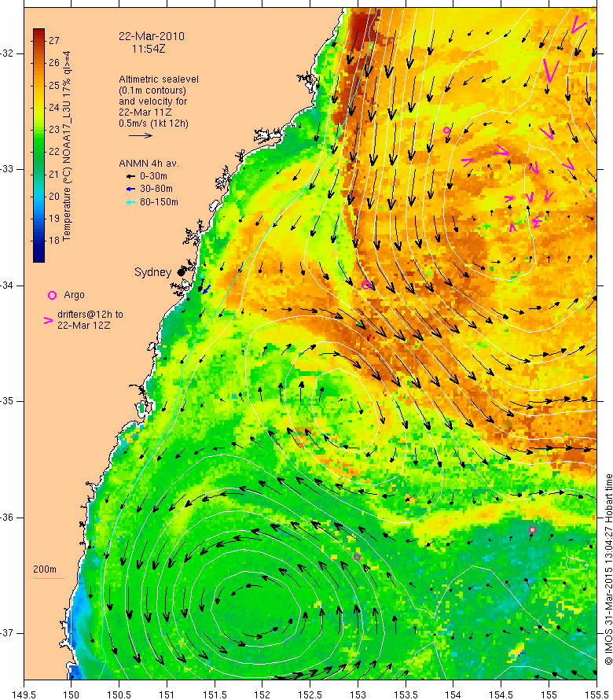The height and width of the screenshot is (700, 613).
Task: Click the topmost drifter arrowhead in the corner
Action: click(x=578, y=24)
